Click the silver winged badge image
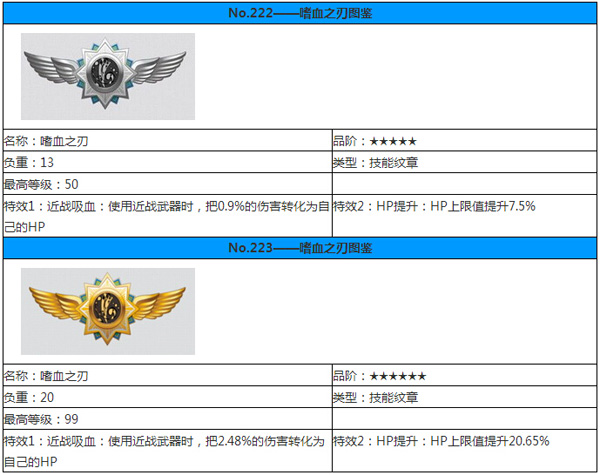600x475 pixels. coord(108,76)
